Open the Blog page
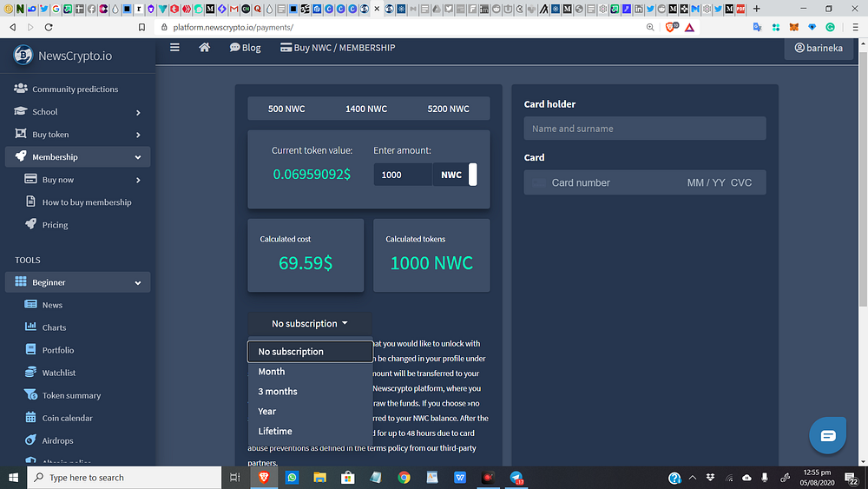The width and height of the screenshot is (868, 489). 246,48
